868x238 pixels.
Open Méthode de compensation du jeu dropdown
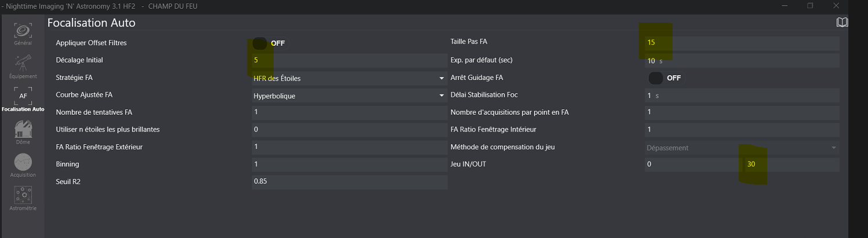point(742,148)
